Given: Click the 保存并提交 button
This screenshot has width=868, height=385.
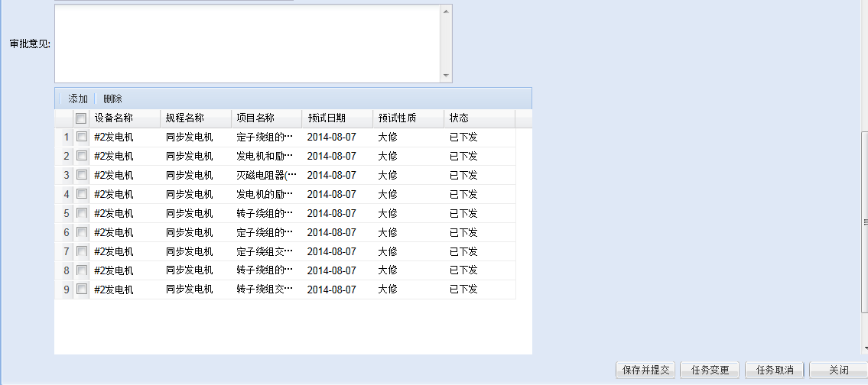Looking at the screenshot, I should click(x=645, y=370).
